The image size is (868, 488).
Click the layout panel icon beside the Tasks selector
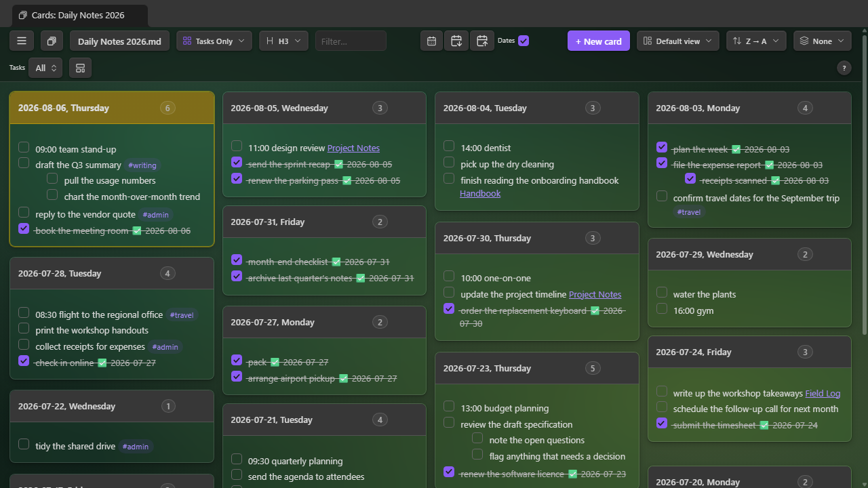click(x=80, y=68)
